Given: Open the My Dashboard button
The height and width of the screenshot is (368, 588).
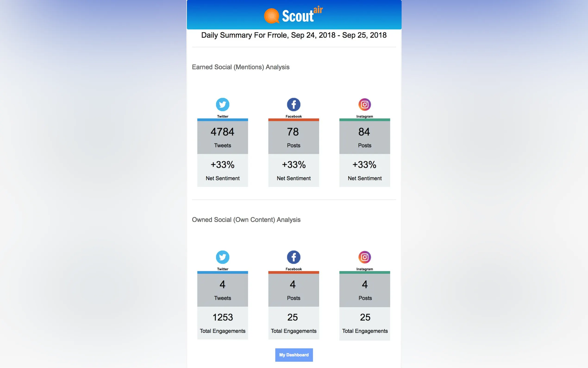Looking at the screenshot, I should (x=294, y=355).
